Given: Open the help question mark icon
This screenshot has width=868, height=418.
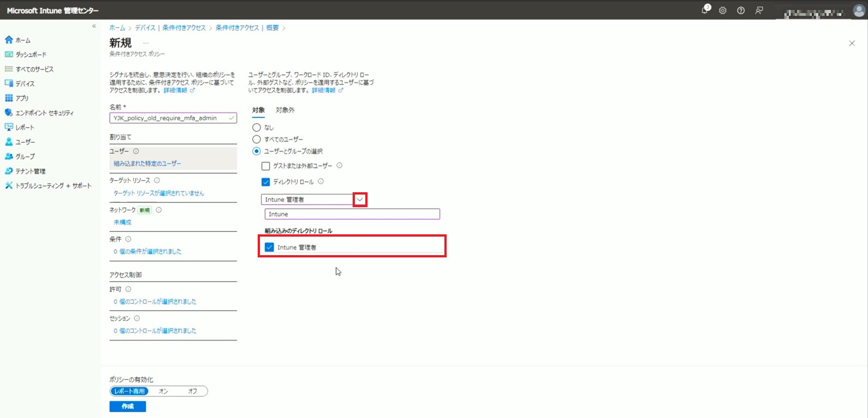Looking at the screenshot, I should point(741,10).
